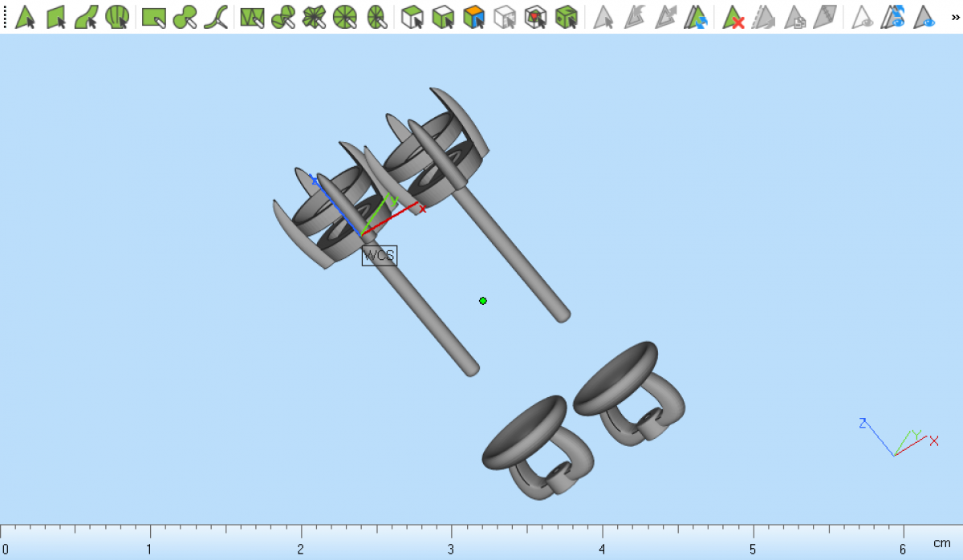The height and width of the screenshot is (560, 963).
Task: Click the WCS coordinate system label
Action: pyautogui.click(x=379, y=256)
